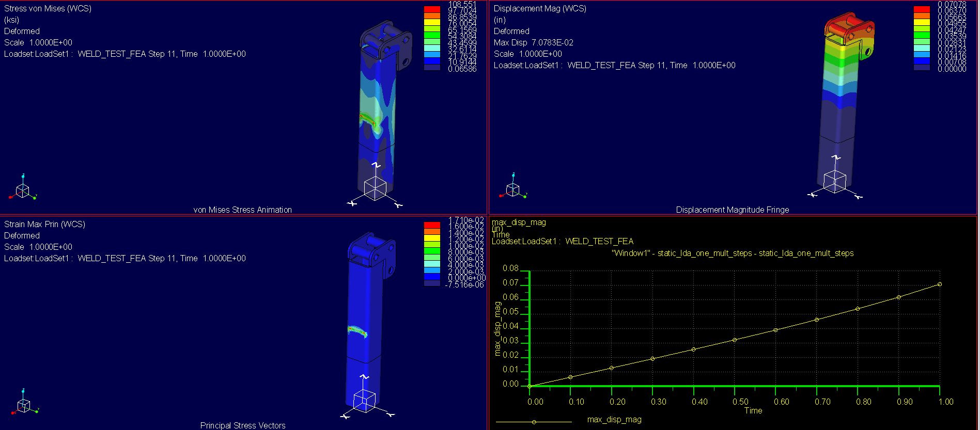Click the 'Scale 1.0000E+00' label in the strain pane
Viewport: 980px width, 430px height.
(x=38, y=247)
